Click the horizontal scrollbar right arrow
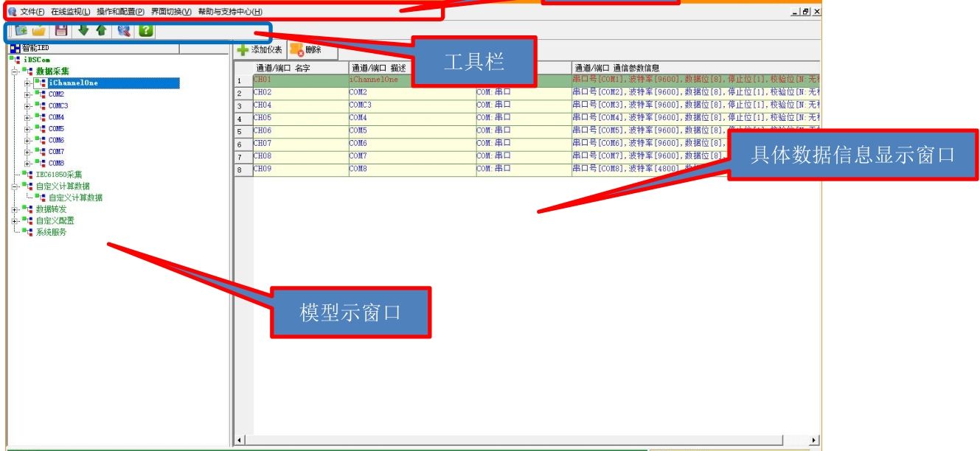 (814, 440)
